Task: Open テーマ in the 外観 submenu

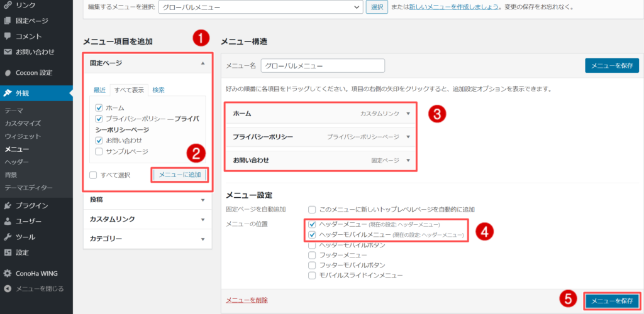Action: point(14,111)
